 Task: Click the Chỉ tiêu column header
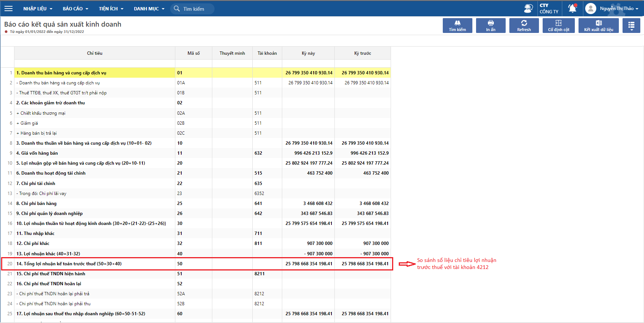click(x=95, y=53)
